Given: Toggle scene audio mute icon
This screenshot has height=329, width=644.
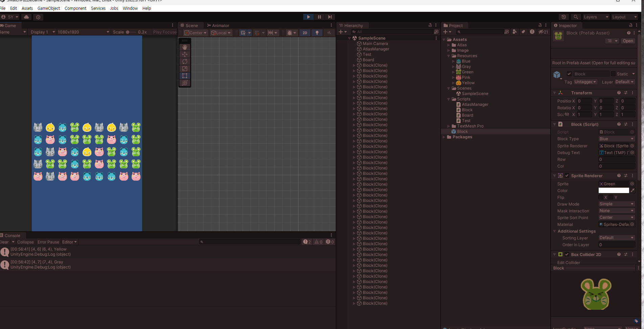Looking at the screenshot, I should (329, 33).
